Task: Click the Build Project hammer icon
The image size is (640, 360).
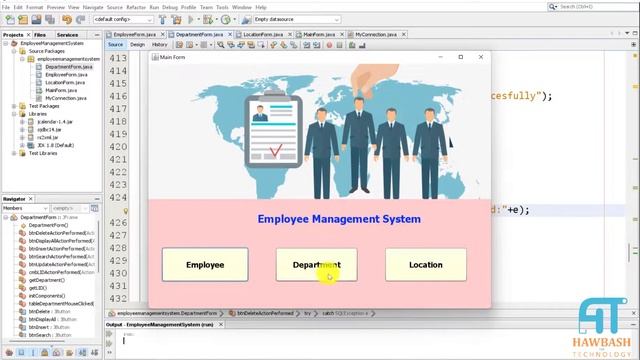Action: coord(162,19)
